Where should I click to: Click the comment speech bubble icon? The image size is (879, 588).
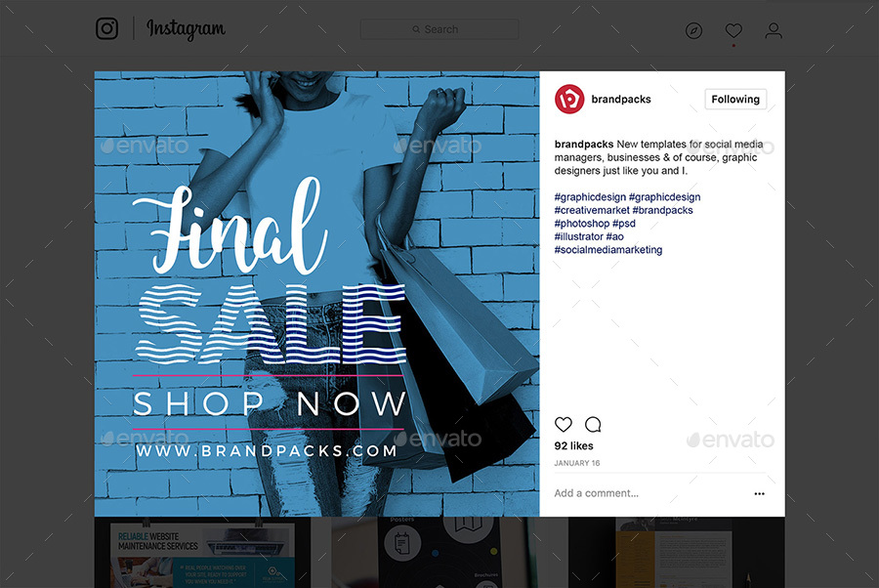(593, 424)
